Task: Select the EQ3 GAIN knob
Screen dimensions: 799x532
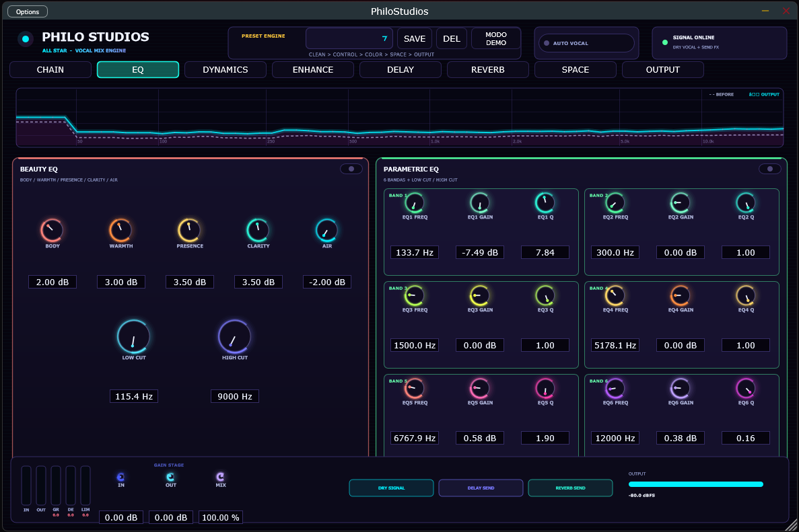Action: 479,295
